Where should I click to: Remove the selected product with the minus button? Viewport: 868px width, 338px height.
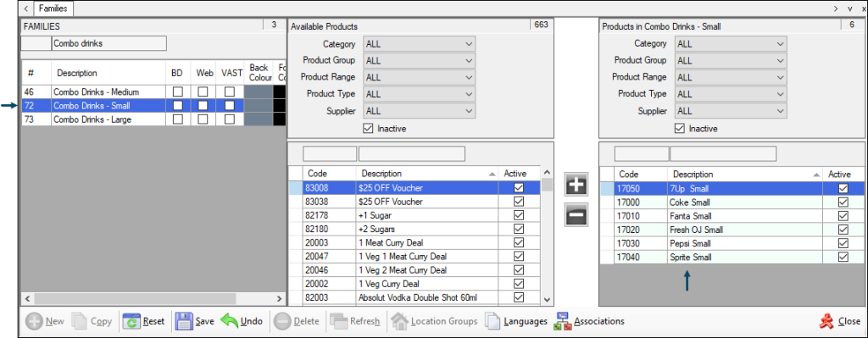point(576,215)
